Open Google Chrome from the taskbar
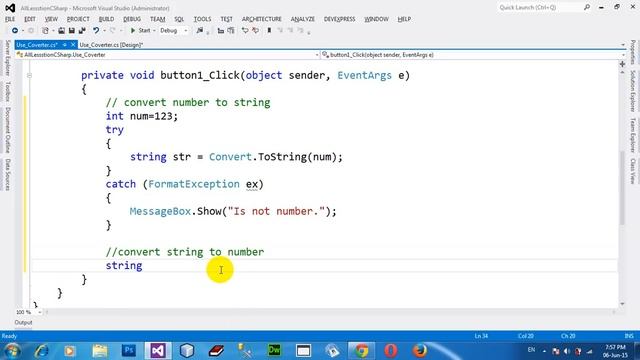This screenshot has width=640, height=360. [361, 351]
